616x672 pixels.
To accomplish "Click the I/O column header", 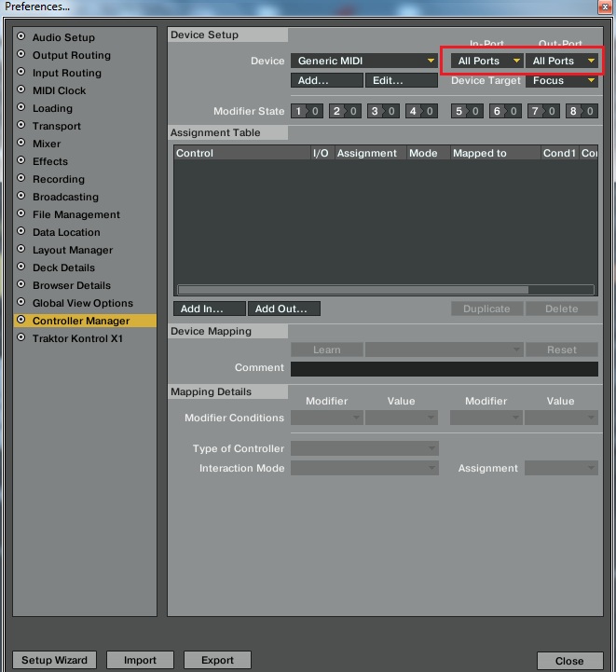I will click(x=322, y=153).
